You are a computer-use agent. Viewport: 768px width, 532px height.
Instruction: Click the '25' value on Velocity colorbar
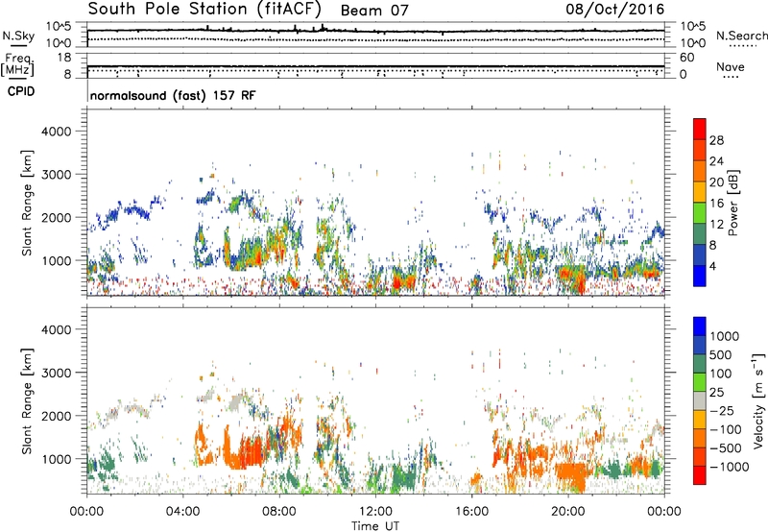[x=717, y=392]
